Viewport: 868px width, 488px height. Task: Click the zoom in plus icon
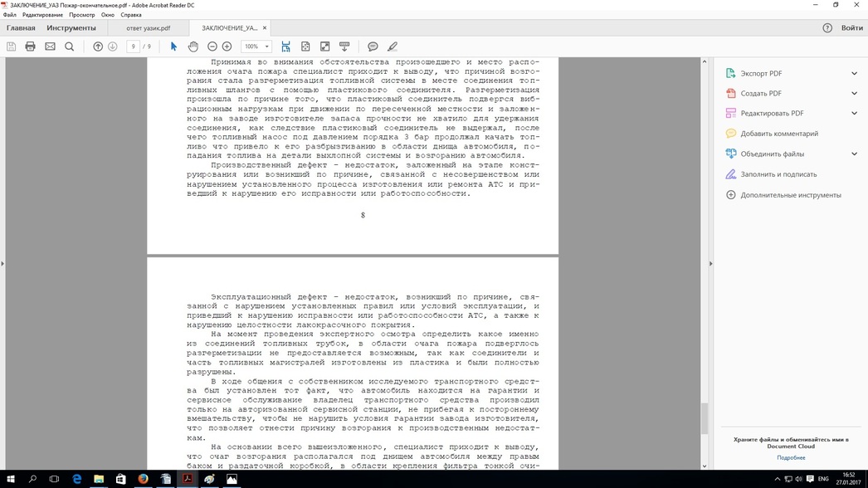pyautogui.click(x=227, y=46)
